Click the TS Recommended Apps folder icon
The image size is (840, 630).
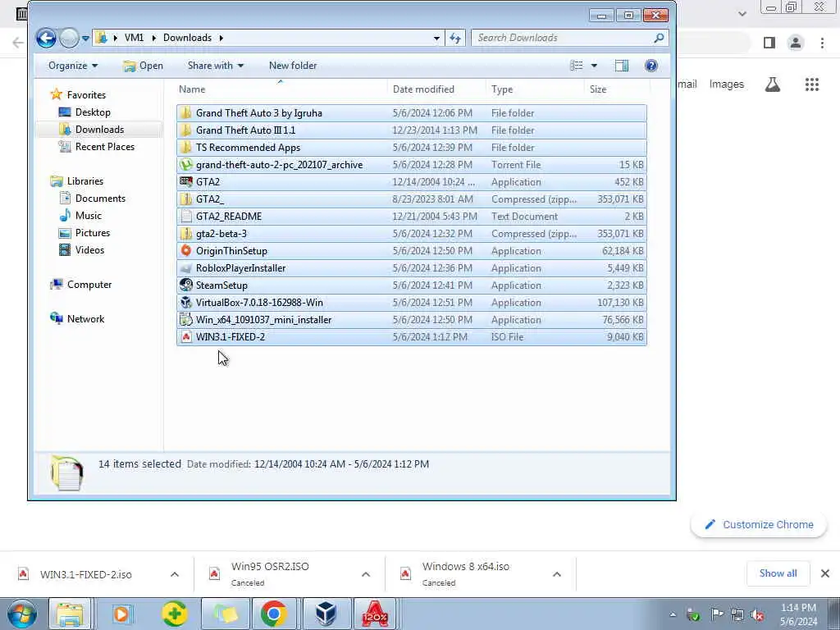(x=186, y=147)
